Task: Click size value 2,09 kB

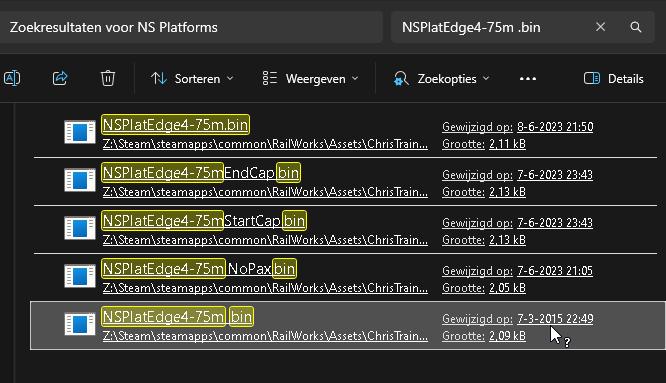Action: 507,336
